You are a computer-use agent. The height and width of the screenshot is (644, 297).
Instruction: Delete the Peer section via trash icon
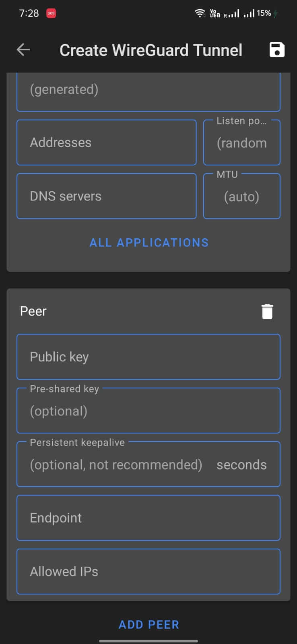coord(267,311)
